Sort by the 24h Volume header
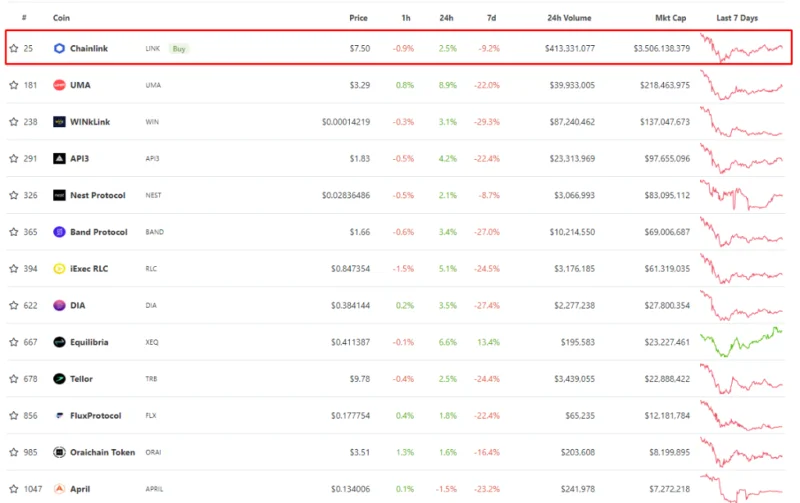 coord(569,18)
